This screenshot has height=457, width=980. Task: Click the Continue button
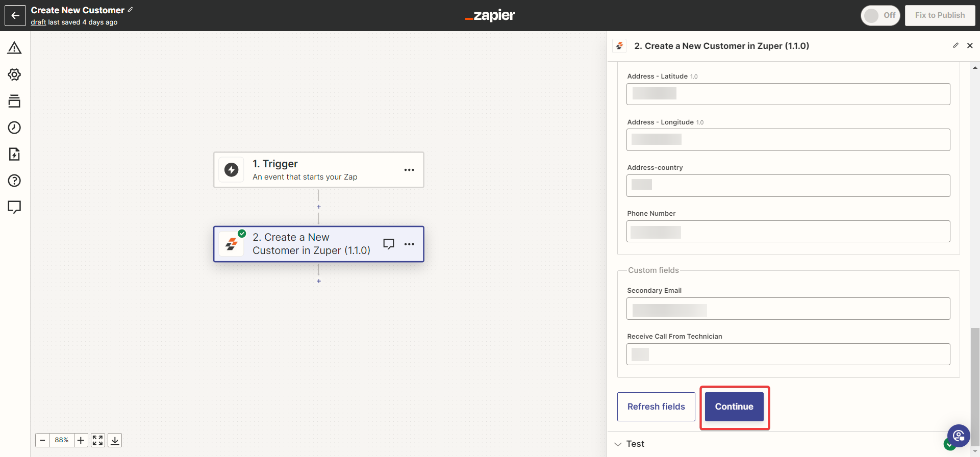pos(734,407)
